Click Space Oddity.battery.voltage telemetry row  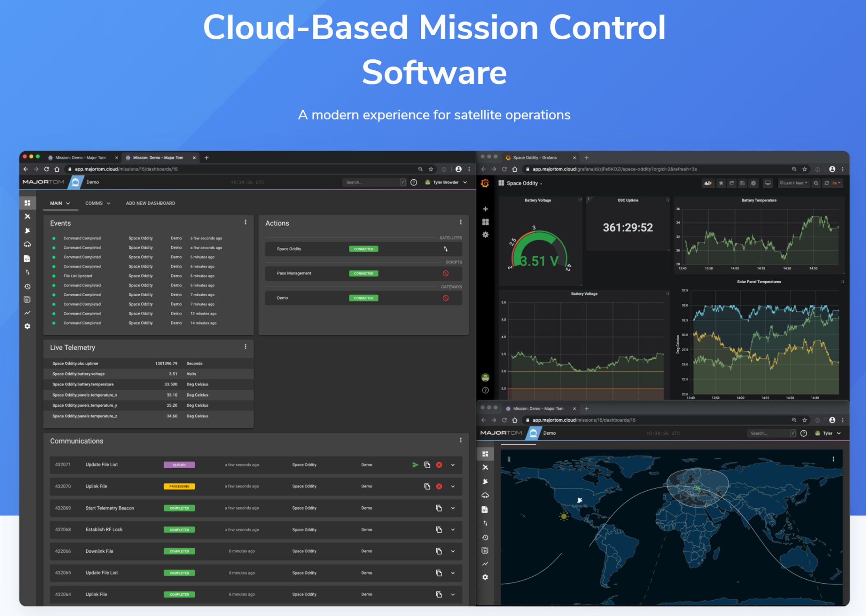coord(148,374)
